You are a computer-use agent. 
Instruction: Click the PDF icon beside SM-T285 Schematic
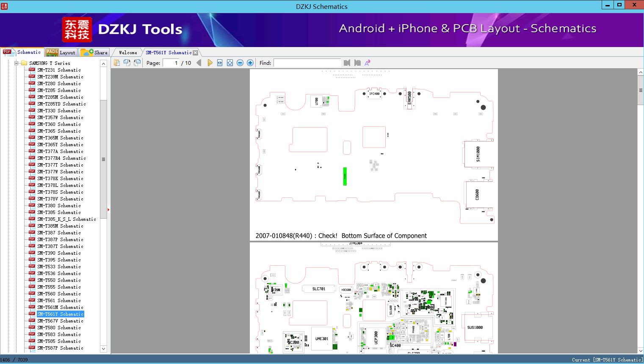click(x=32, y=90)
